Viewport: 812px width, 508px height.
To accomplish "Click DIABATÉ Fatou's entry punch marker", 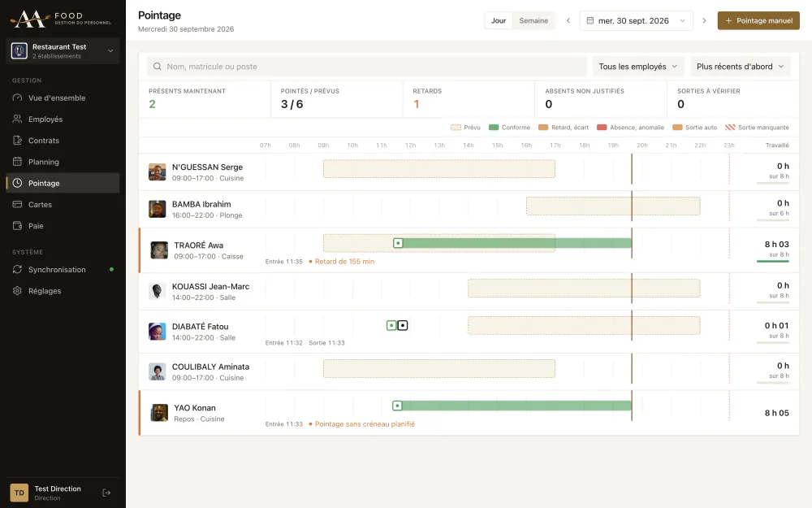I will 391,326.
